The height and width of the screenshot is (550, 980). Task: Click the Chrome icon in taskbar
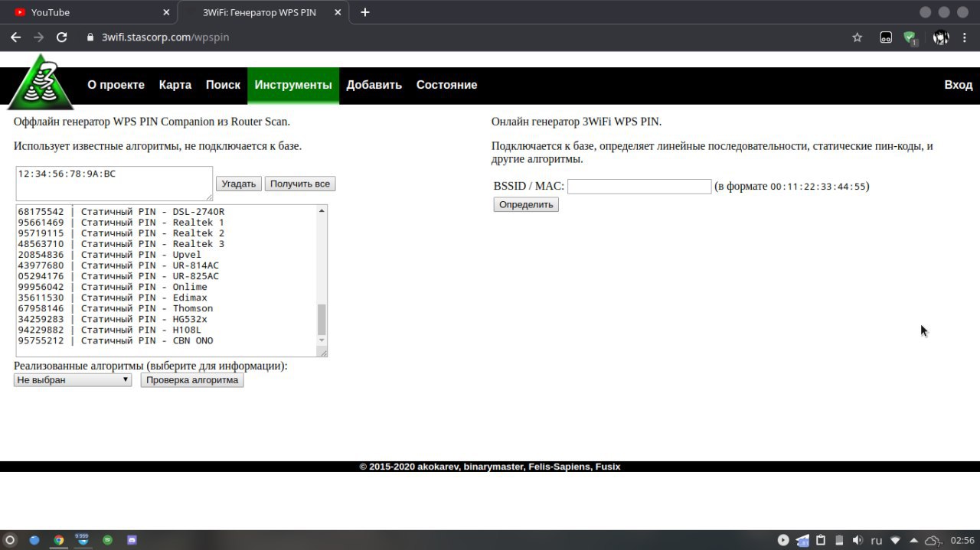pos(59,540)
